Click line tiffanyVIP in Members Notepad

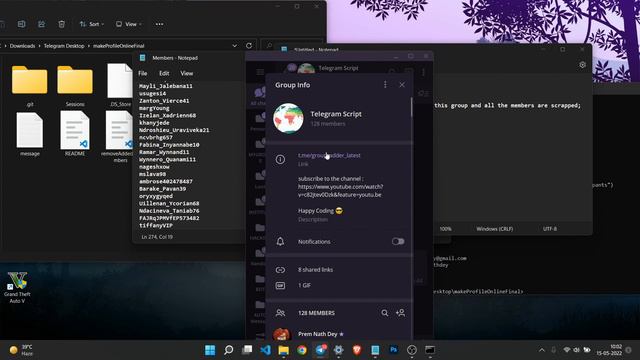point(156,225)
